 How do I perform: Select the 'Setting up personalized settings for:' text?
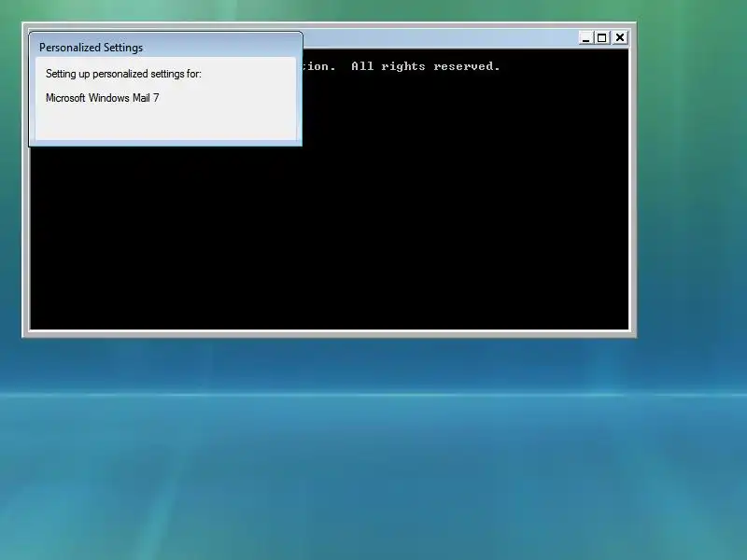pyautogui.click(x=123, y=74)
